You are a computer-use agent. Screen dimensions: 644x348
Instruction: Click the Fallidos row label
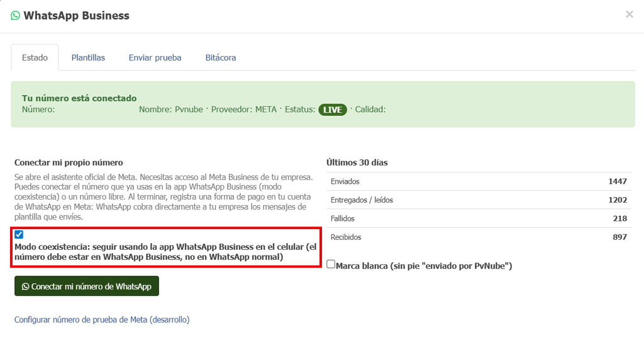343,218
